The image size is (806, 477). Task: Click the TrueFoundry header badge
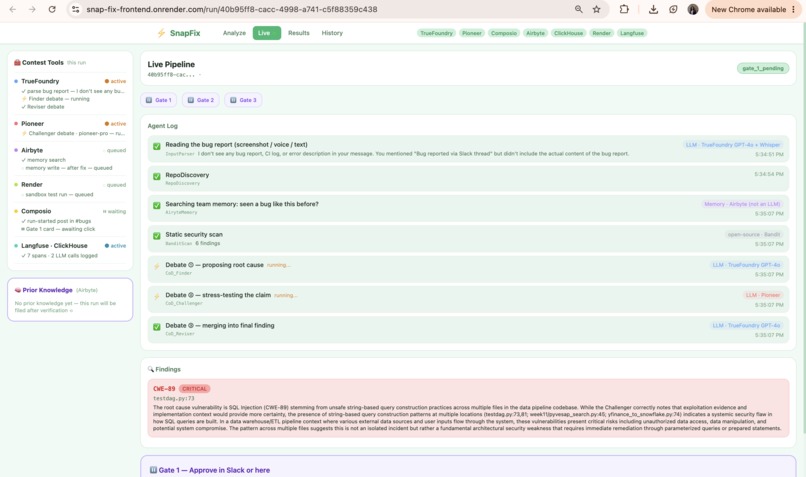(x=436, y=33)
